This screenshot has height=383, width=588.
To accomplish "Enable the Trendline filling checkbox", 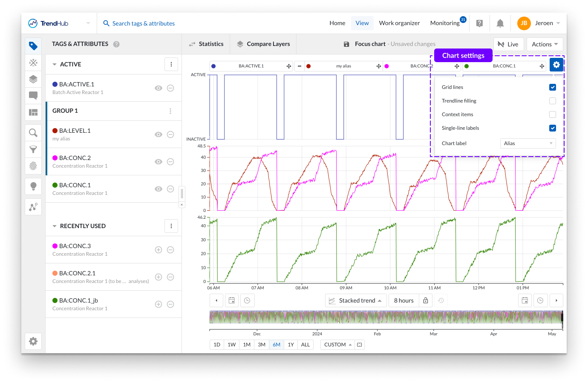I will [x=553, y=101].
